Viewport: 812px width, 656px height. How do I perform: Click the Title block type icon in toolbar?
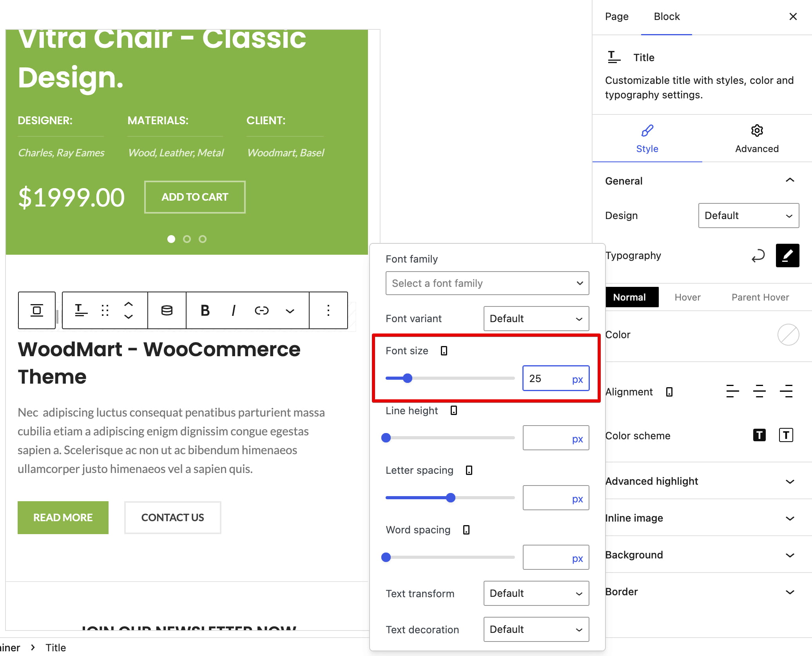(81, 310)
